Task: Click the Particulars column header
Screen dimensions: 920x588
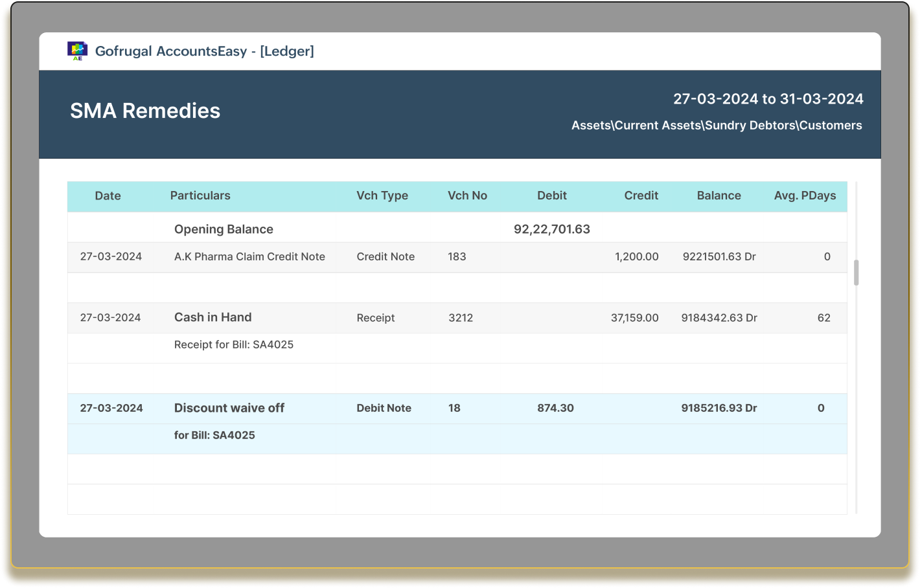Action: (x=200, y=196)
